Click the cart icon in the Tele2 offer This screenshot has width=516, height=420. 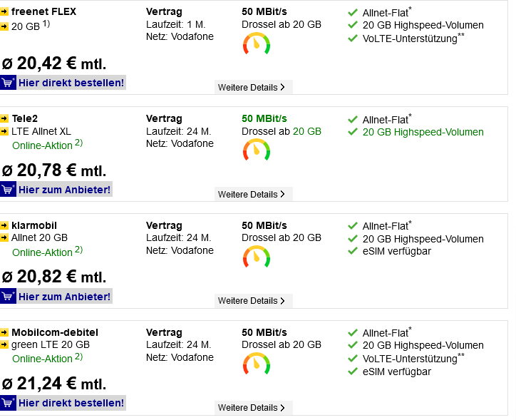pyautogui.click(x=8, y=189)
